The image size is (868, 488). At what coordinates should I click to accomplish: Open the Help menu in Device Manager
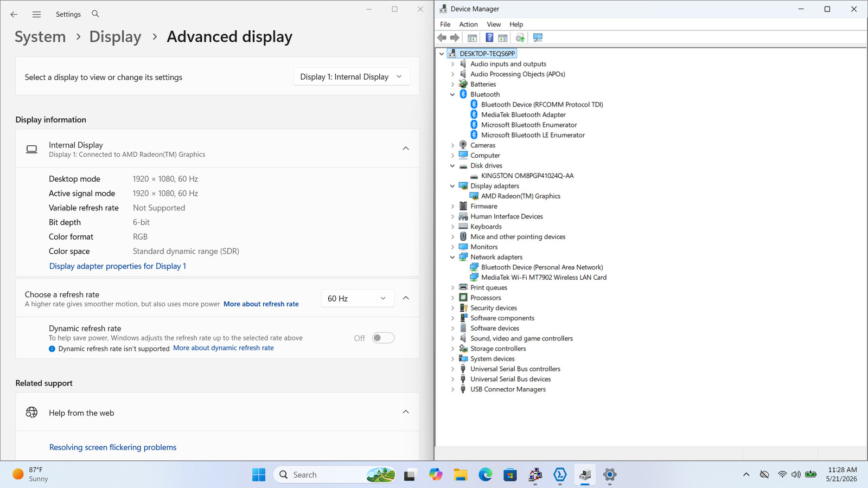point(516,24)
